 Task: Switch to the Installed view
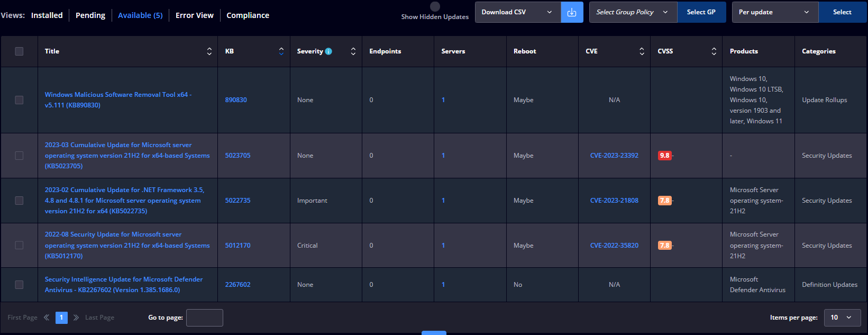pos(47,15)
